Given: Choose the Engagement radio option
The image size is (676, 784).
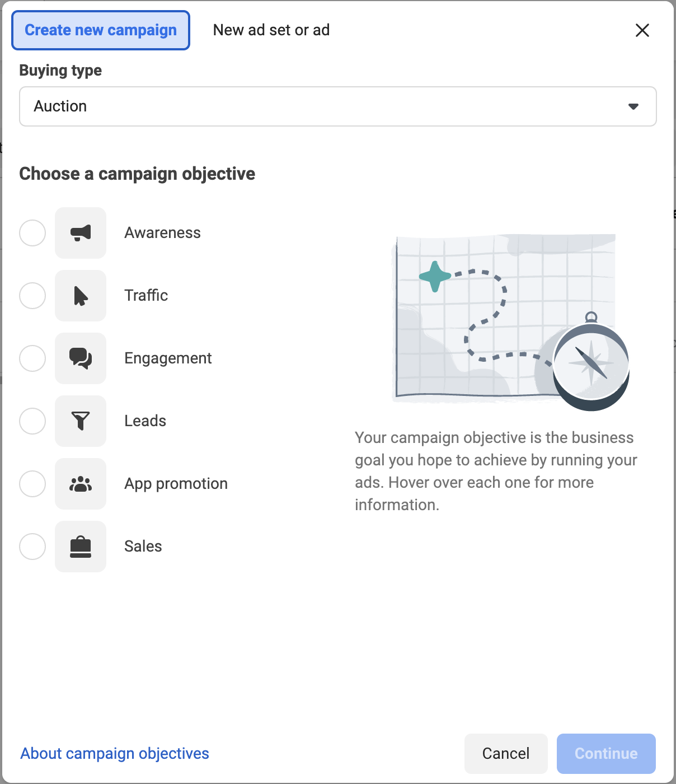Looking at the screenshot, I should (x=32, y=358).
